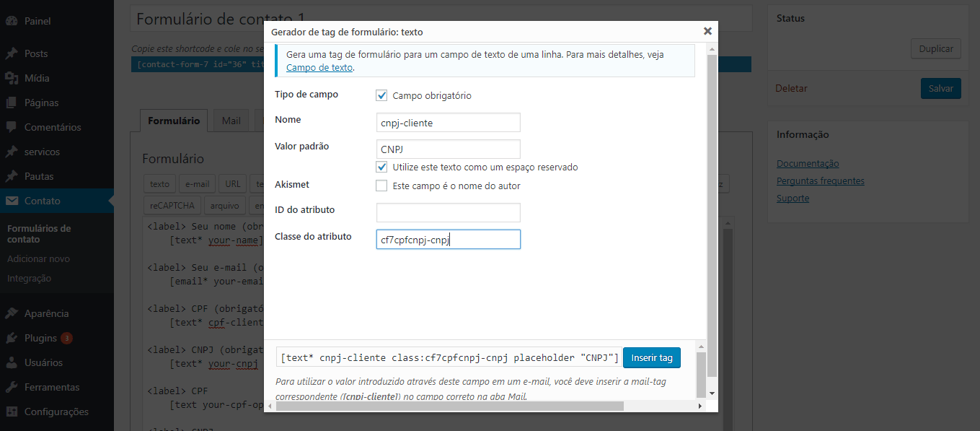Viewport: 980px width, 431px height.
Task: Click the Aparência paintbrush icon
Action: point(12,313)
